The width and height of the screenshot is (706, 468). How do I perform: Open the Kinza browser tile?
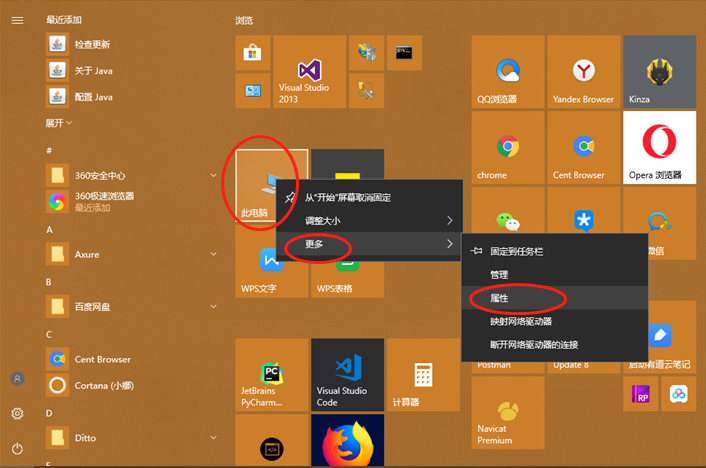pos(659,72)
